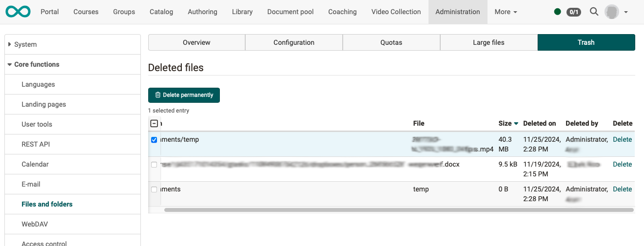The image size is (644, 246).
Task: Open user profile dropdown arrow
Action: [x=626, y=12]
